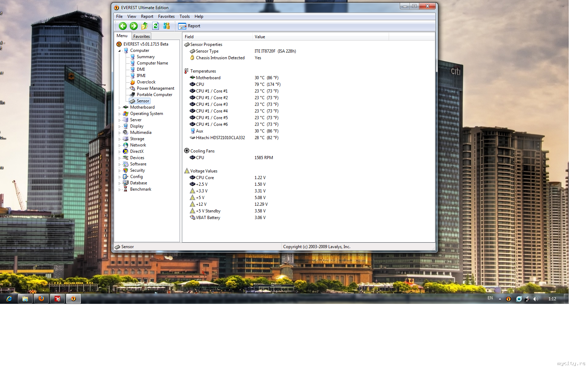Open the Report menu
The height and width of the screenshot is (368, 588).
tap(147, 16)
